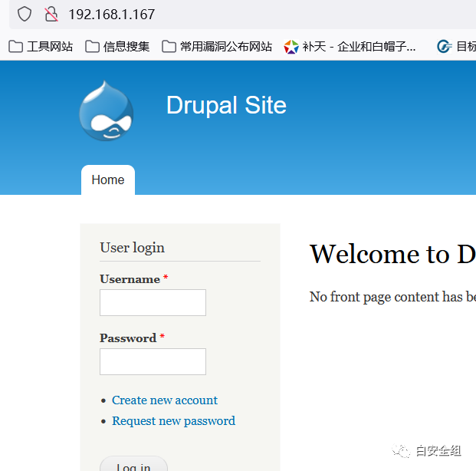Click the Drupal Site title link
The image size is (476, 471).
(226, 105)
